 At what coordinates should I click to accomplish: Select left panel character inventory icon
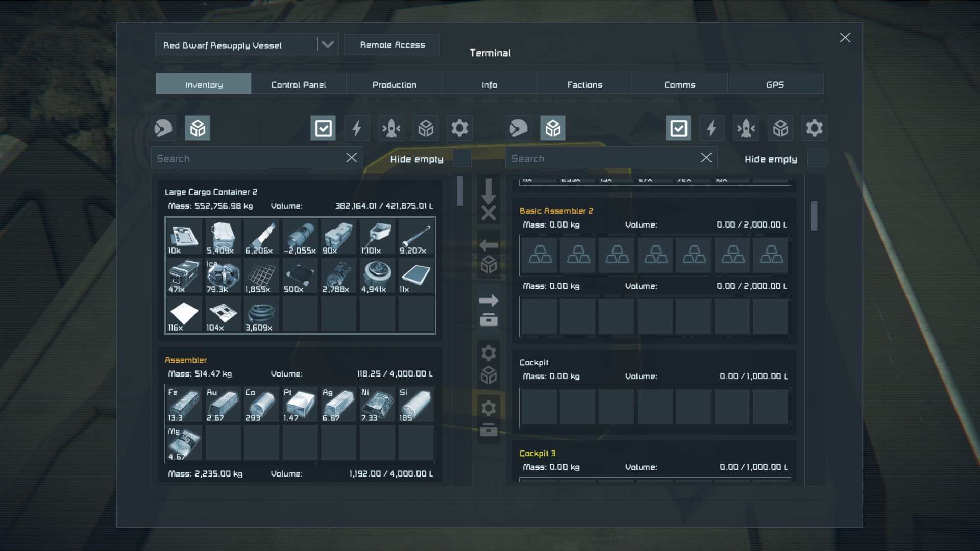[163, 128]
